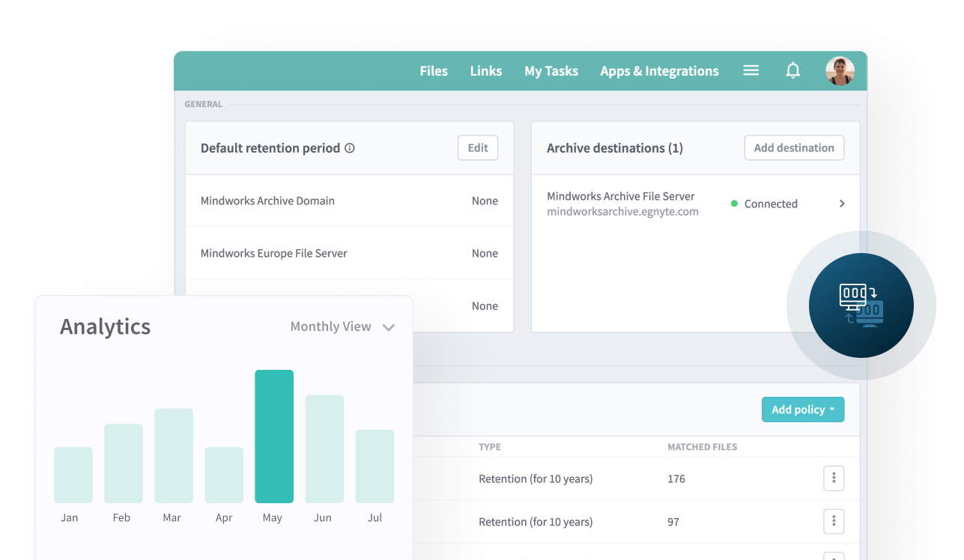Go to the Files tab
The image size is (964, 560).
click(x=433, y=71)
